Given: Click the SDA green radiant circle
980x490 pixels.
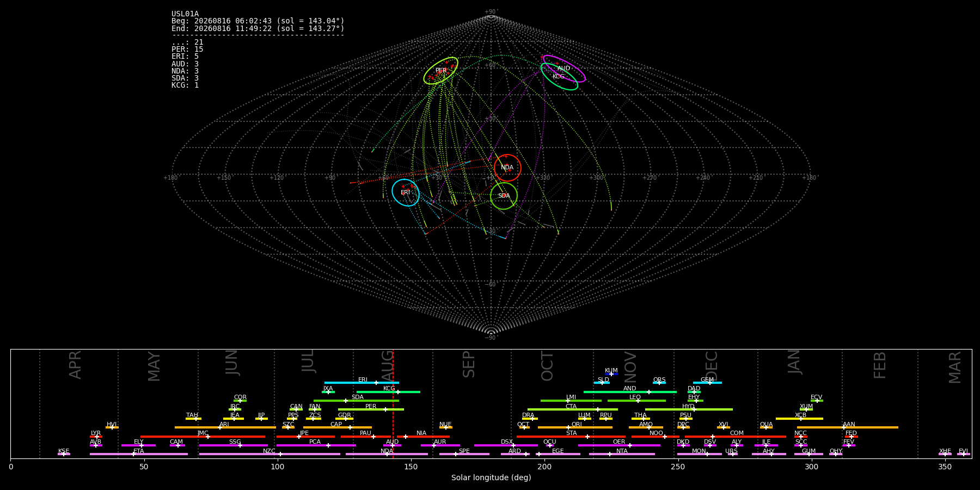Looking at the screenshot, I should tap(504, 196).
